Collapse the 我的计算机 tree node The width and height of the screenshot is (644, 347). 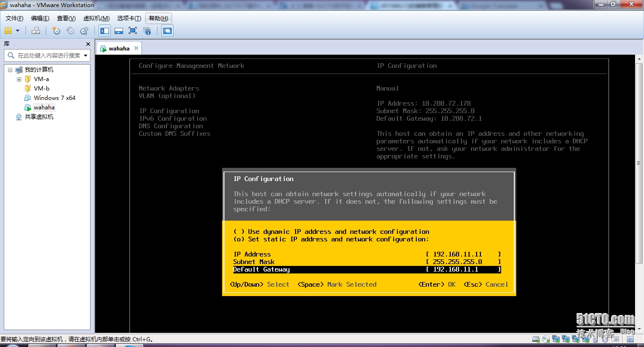click(x=10, y=70)
